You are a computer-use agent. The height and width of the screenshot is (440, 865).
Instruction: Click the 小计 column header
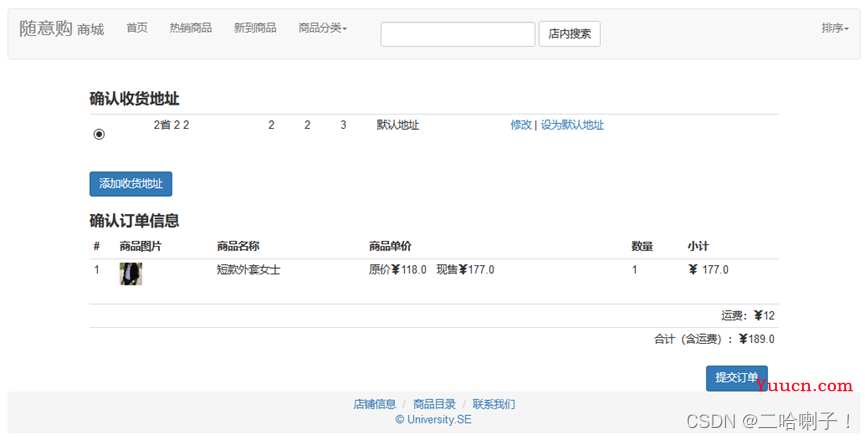pyautogui.click(x=698, y=246)
